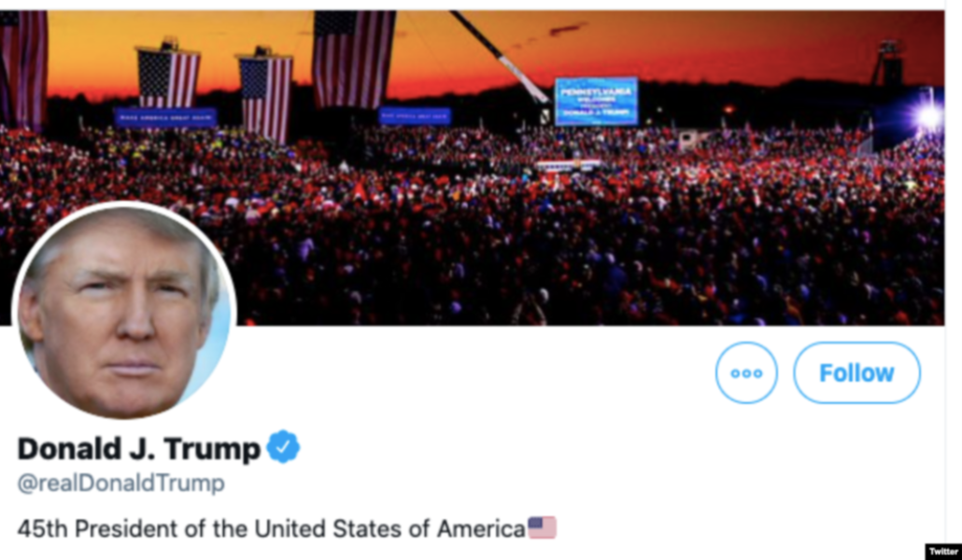Click the crane boom in the header photo
Viewport: 962px width, 560px height.
click(x=500, y=55)
